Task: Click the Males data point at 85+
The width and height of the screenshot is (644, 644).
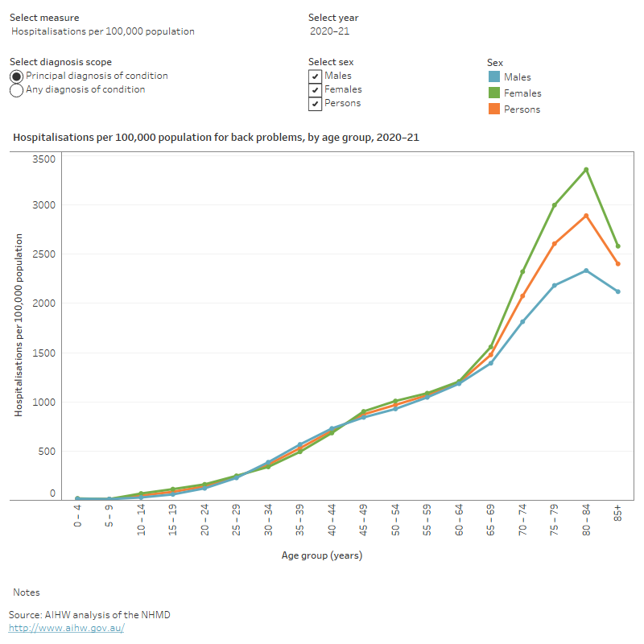Action: (618, 291)
